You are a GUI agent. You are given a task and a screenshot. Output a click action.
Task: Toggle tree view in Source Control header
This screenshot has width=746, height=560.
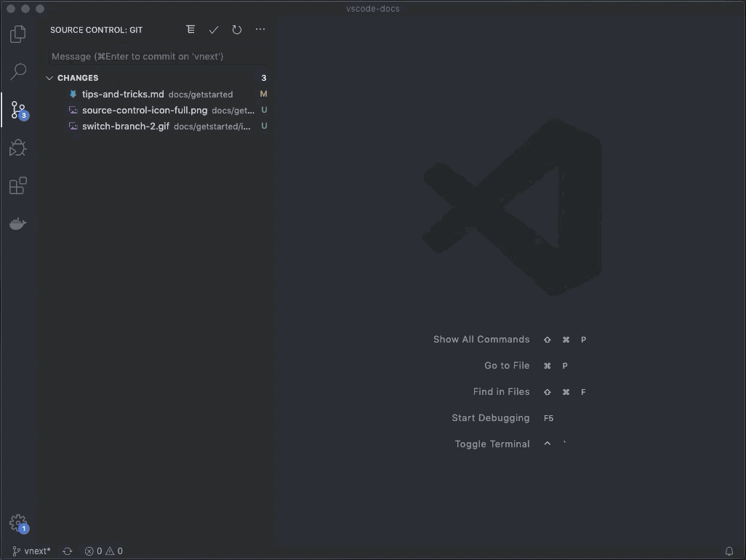pyautogui.click(x=190, y=30)
